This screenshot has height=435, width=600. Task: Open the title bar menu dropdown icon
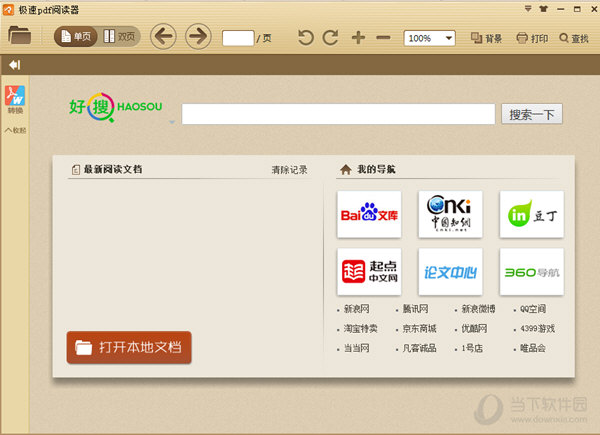[528, 8]
